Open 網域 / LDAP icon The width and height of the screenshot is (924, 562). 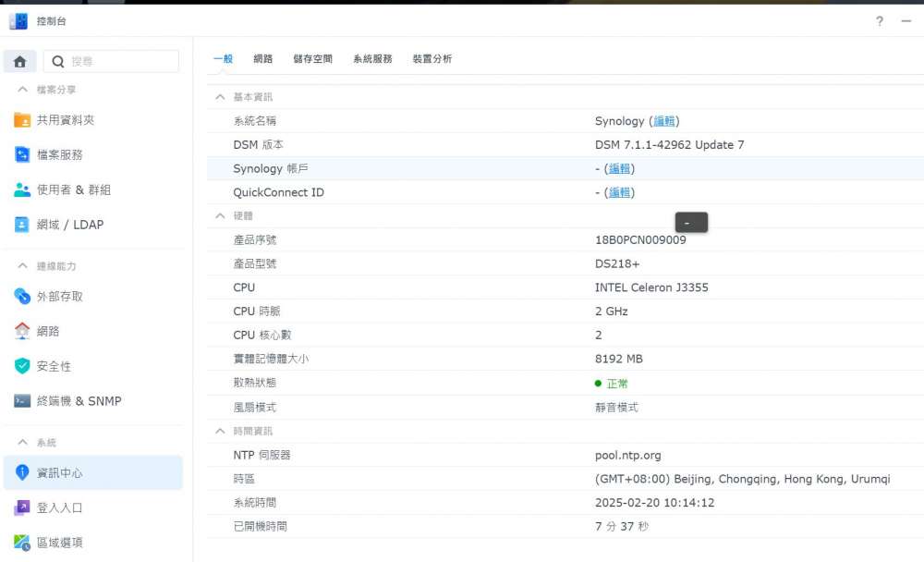22,225
